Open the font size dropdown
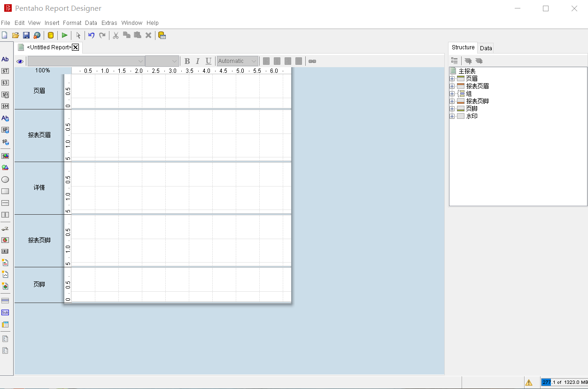588x389 pixels. [162, 61]
